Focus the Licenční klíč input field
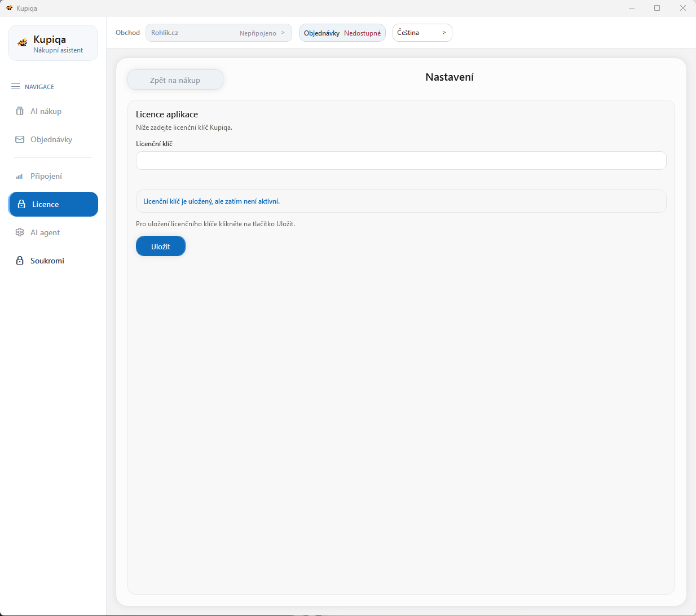This screenshot has height=616, width=696. point(401,160)
